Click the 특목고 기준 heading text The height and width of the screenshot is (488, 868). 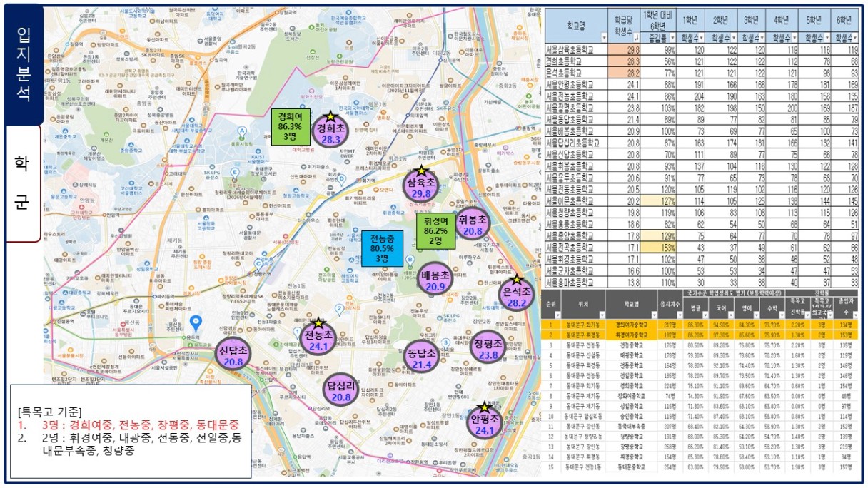pyautogui.click(x=49, y=412)
